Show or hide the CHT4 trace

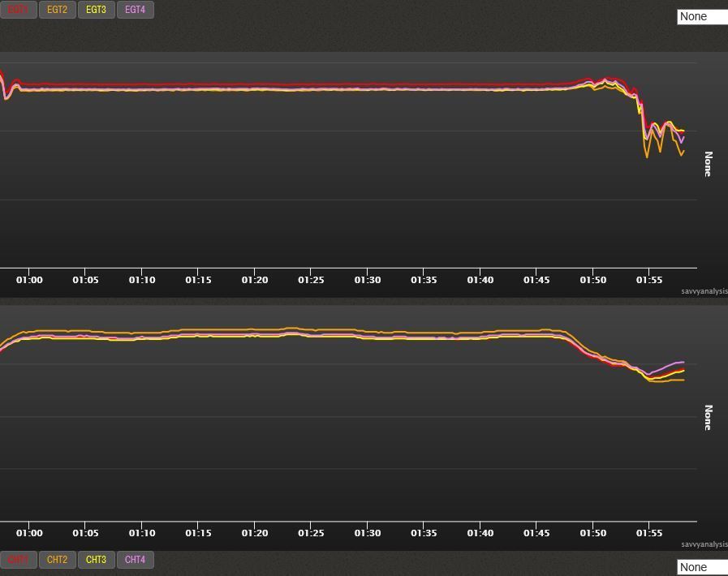(x=135, y=560)
